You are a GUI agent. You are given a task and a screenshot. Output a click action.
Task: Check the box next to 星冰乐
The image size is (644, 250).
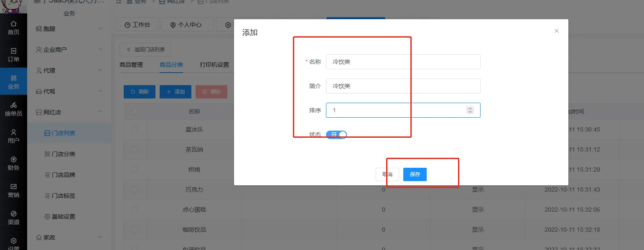pos(135,129)
